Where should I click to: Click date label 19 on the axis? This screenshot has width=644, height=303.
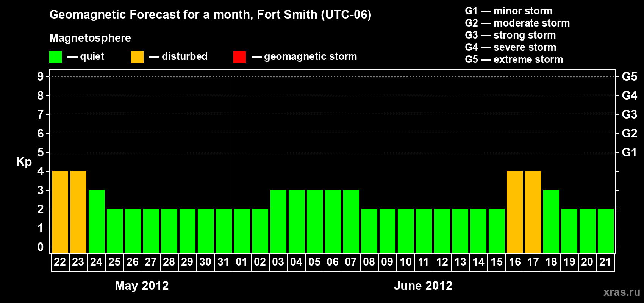click(x=569, y=262)
